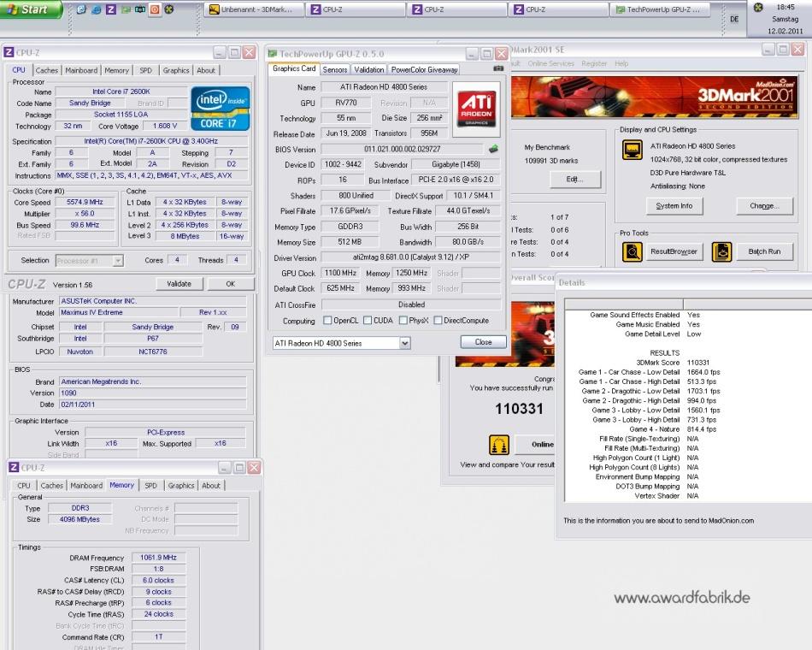Enable the OpenCL checkbox in GPU-Z
This screenshot has width=812, height=650.
[x=327, y=321]
